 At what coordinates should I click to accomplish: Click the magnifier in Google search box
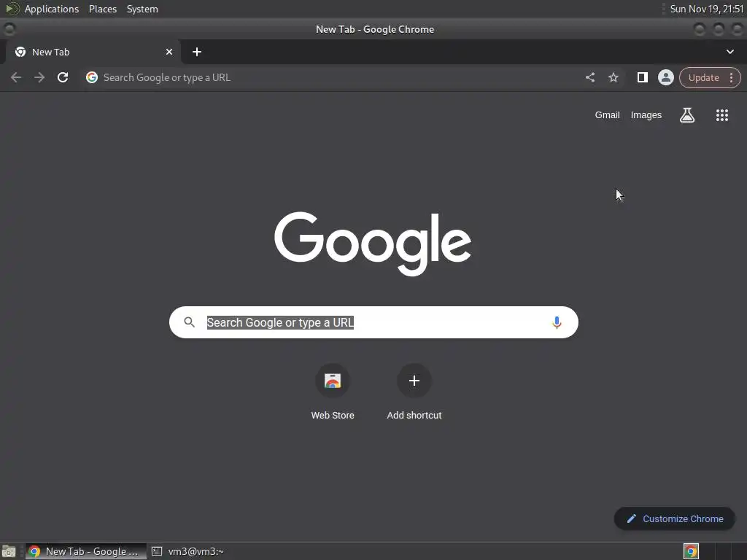coord(190,322)
